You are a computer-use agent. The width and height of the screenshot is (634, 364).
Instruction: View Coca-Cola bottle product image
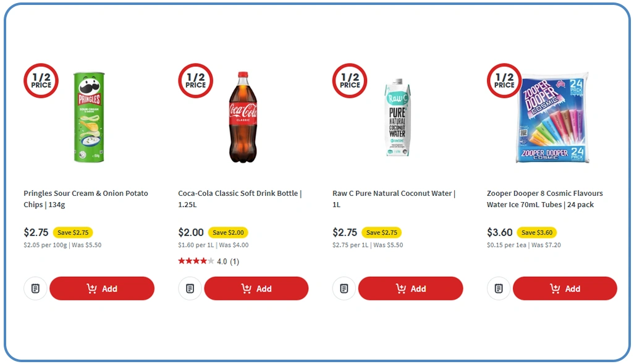(x=243, y=117)
